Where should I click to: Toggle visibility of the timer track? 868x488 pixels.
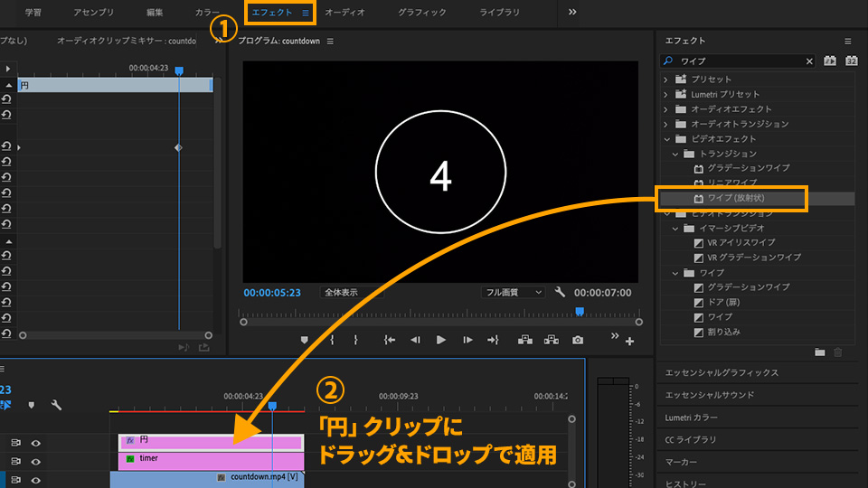tap(36, 462)
